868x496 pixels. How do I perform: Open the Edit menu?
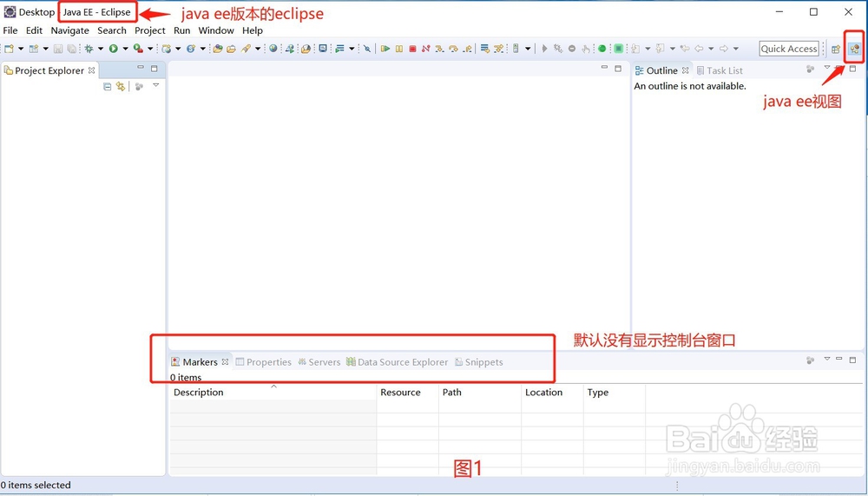click(35, 30)
